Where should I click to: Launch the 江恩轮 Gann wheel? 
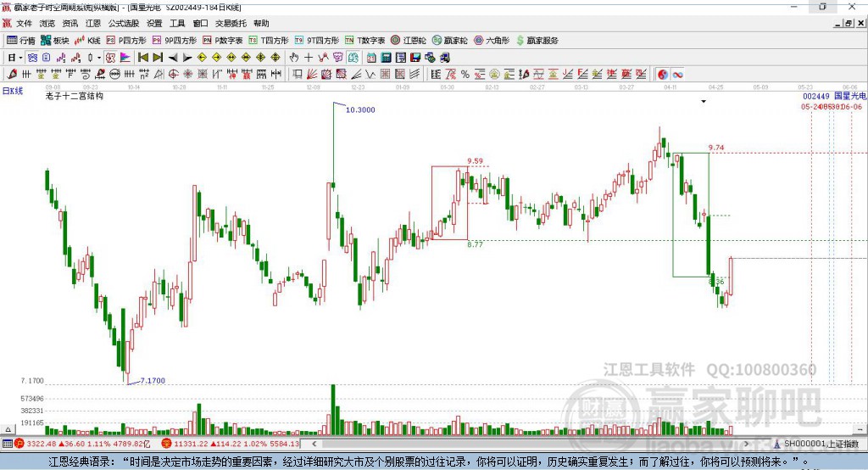click(x=409, y=41)
